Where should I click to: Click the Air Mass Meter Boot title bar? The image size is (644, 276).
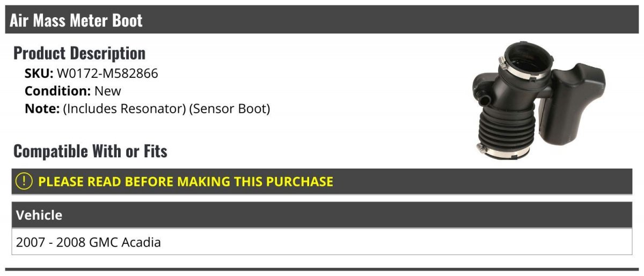coord(321,20)
